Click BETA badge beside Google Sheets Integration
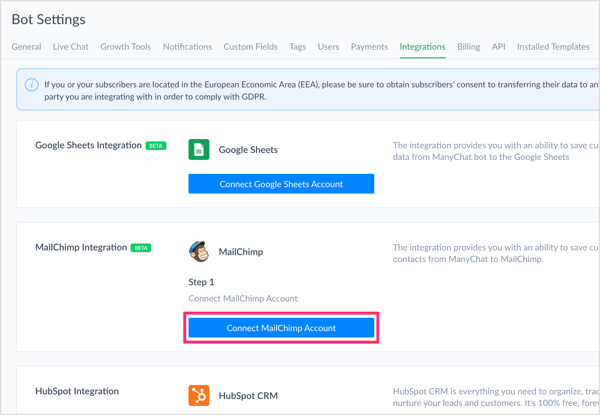The height and width of the screenshot is (415, 600). (x=156, y=146)
